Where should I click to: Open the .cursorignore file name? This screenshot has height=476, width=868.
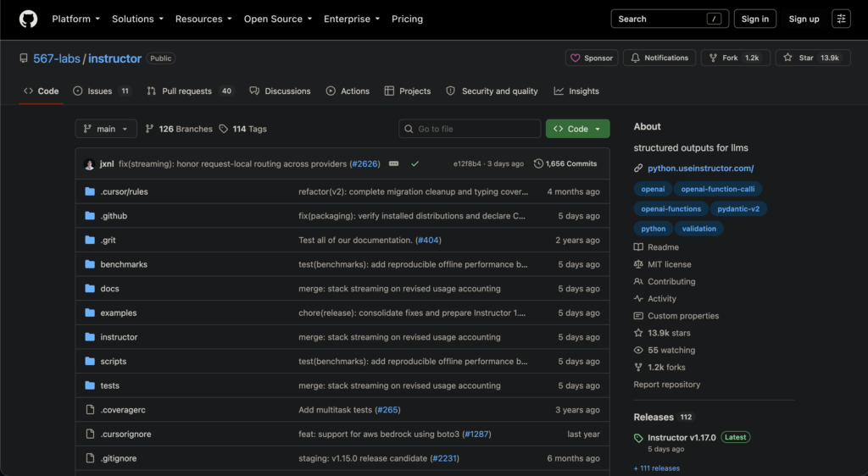tap(125, 434)
